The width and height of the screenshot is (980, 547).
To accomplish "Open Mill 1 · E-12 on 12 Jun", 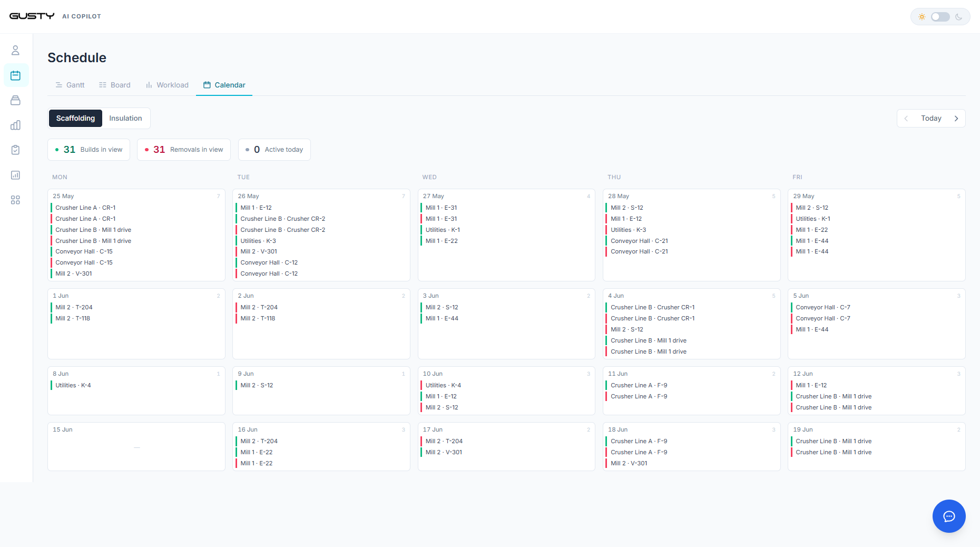I will (x=877, y=385).
